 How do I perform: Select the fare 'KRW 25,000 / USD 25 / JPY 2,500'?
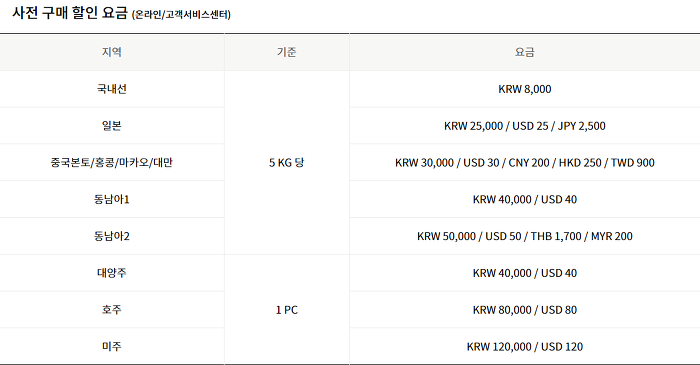[525, 126]
